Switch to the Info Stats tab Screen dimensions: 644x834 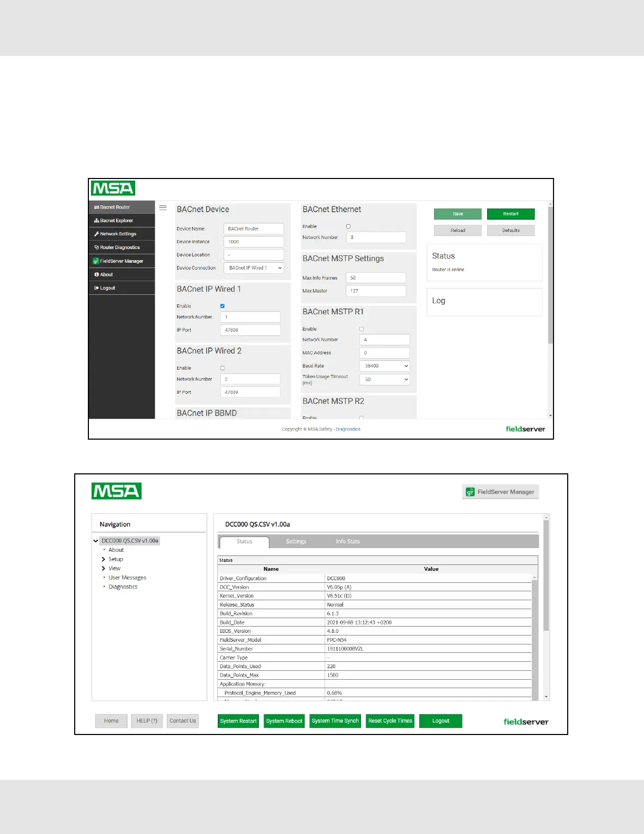click(348, 542)
